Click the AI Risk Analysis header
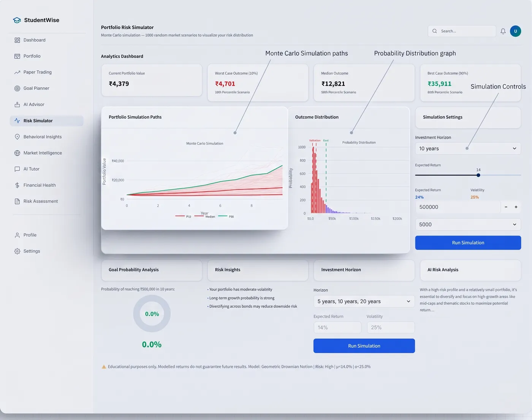Image resolution: width=532 pixels, height=420 pixels. [443, 270]
